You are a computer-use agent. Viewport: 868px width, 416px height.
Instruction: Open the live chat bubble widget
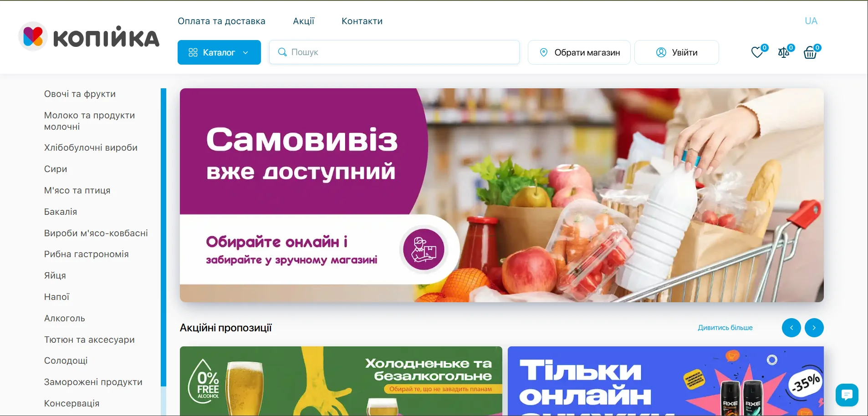847,395
